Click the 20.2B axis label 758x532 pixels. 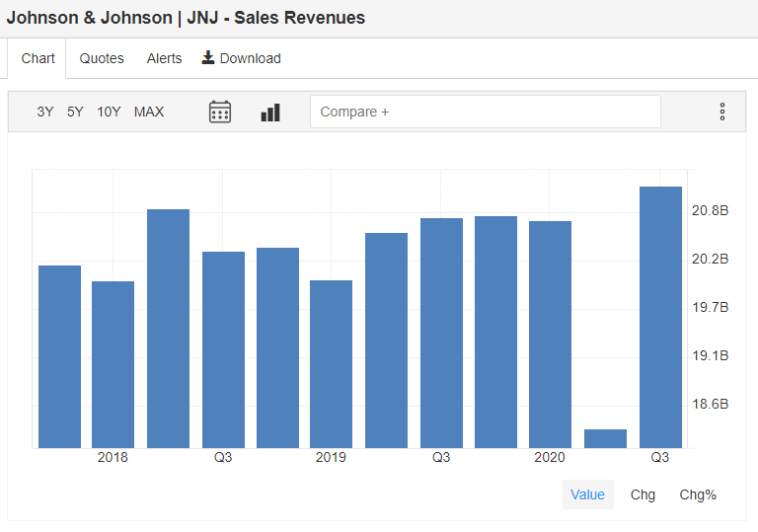pos(710,259)
